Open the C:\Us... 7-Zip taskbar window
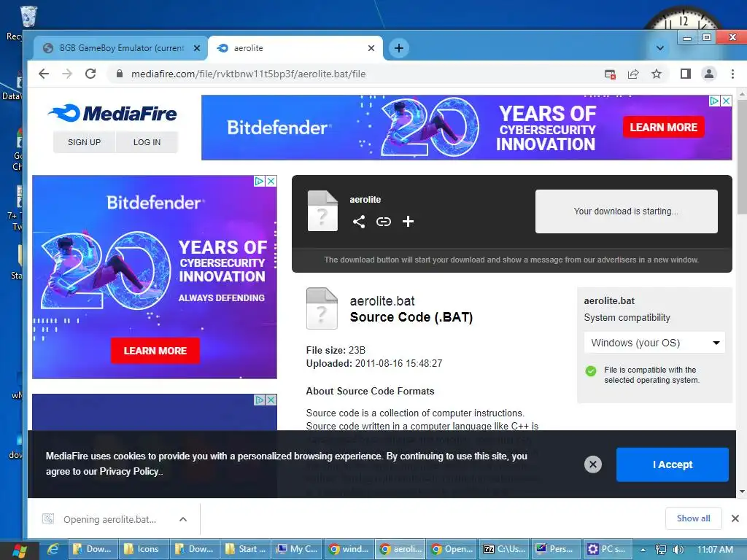 pos(504,549)
